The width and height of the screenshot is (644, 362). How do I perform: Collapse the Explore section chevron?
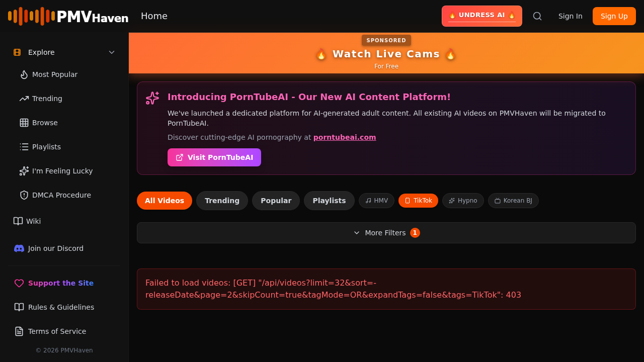(112, 52)
